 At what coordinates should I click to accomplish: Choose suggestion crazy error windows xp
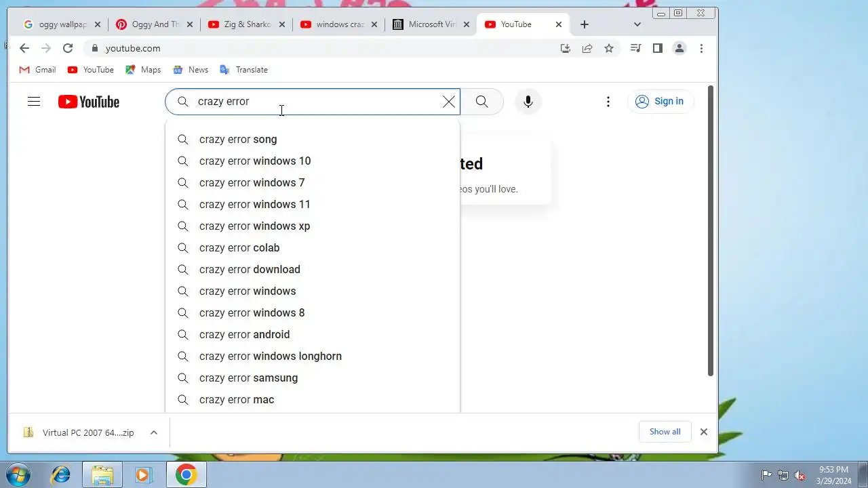click(313, 226)
